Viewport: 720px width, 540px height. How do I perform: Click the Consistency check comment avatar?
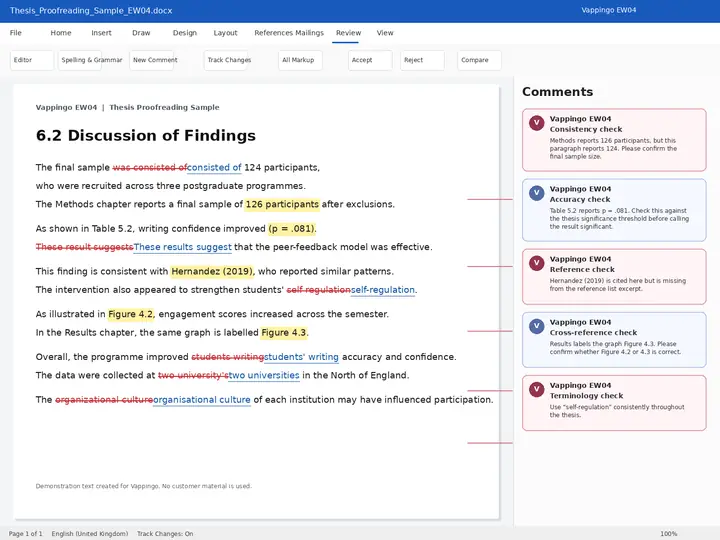[x=536, y=123]
